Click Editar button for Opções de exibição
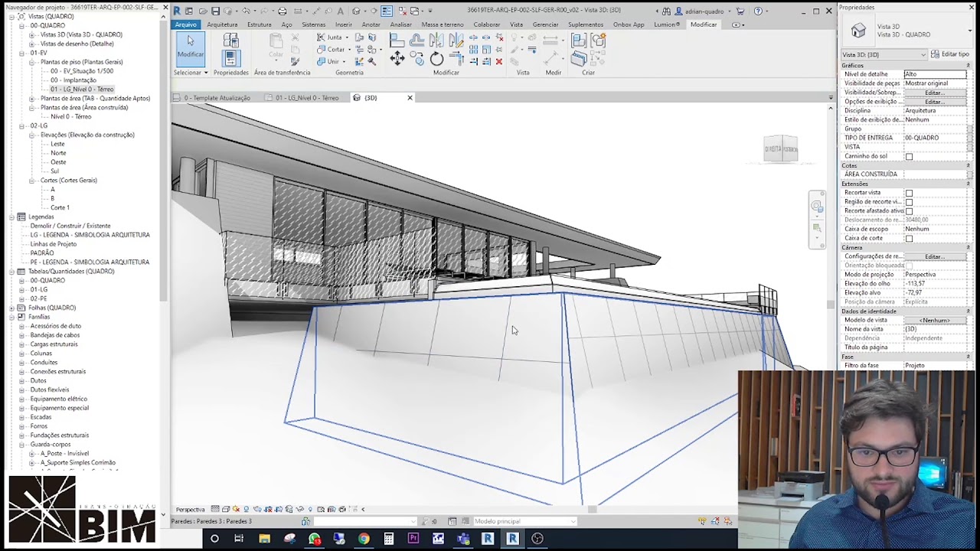Image resolution: width=980 pixels, height=551 pixels. click(x=933, y=102)
